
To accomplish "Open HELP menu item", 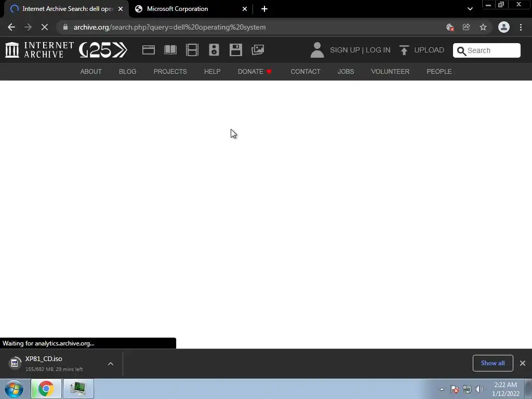I will tap(212, 72).
